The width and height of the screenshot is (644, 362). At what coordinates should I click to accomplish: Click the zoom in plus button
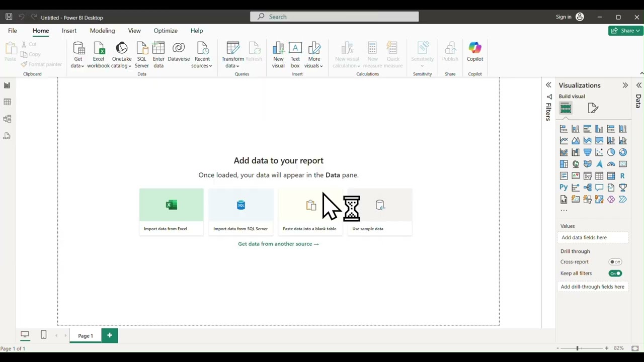[x=606, y=348]
